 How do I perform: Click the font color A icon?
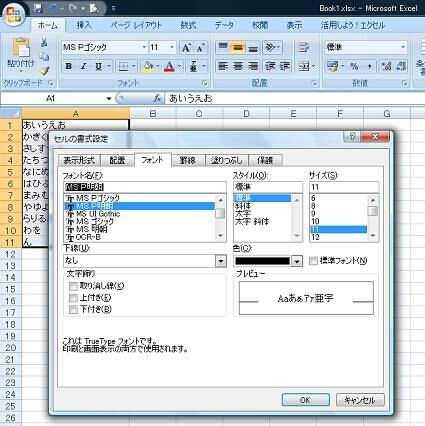(170, 67)
